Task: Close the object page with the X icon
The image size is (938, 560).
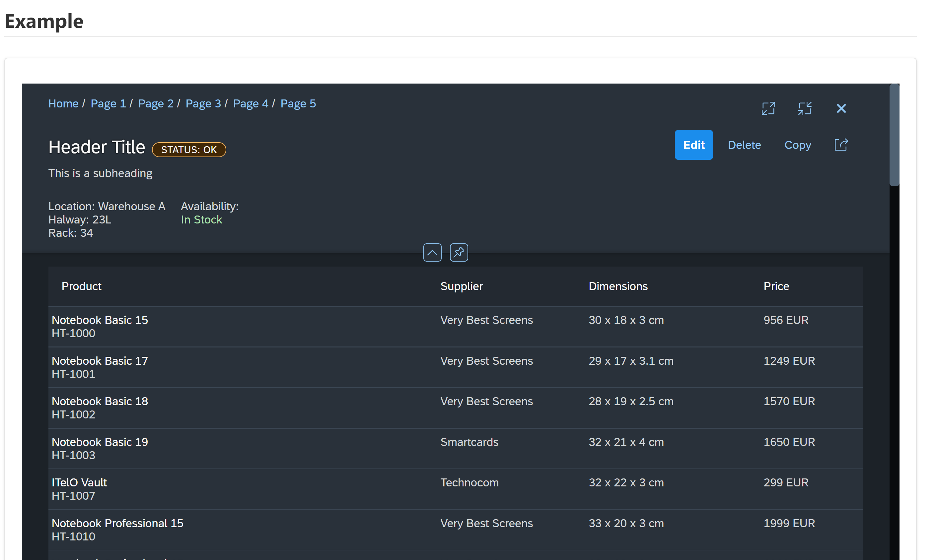Action: pyautogui.click(x=842, y=108)
